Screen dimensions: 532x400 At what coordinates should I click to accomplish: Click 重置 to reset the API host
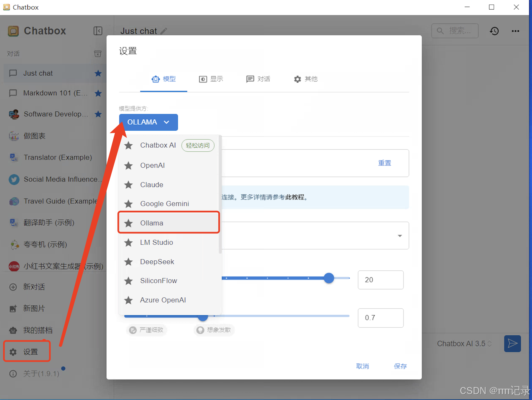coord(384,163)
